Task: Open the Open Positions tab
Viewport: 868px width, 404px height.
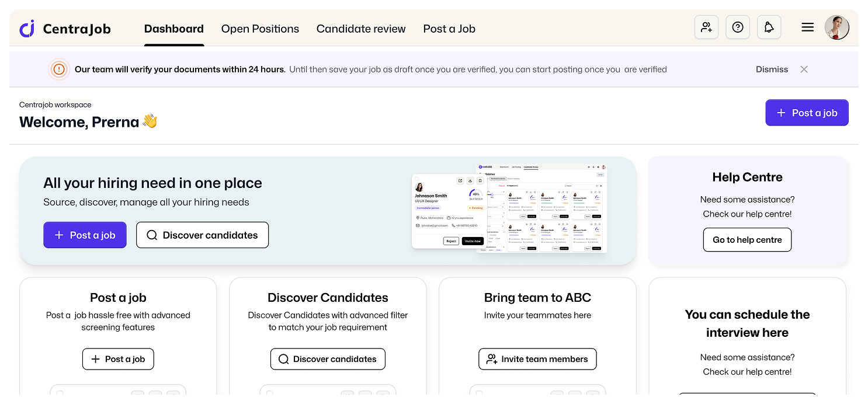Action: 260,29
